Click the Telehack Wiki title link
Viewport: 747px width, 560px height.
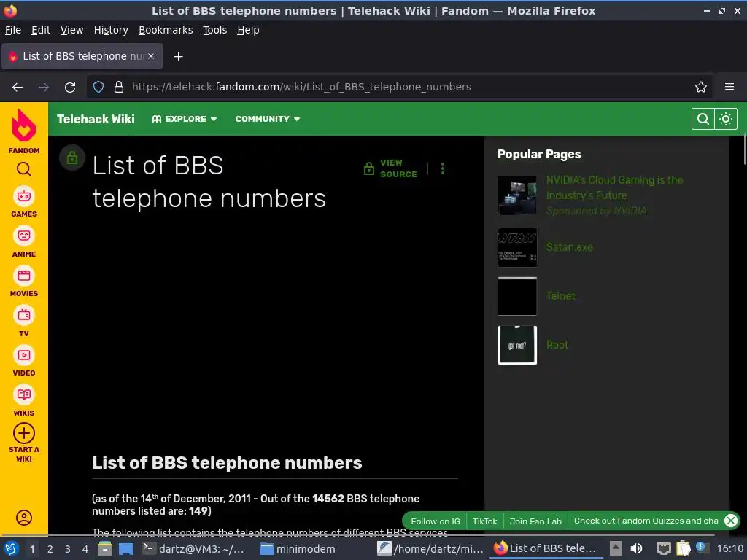[96, 119]
